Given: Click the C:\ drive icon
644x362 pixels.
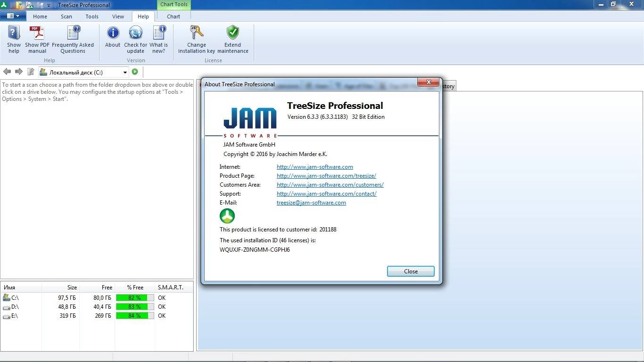Looking at the screenshot, I should tap(6, 297).
